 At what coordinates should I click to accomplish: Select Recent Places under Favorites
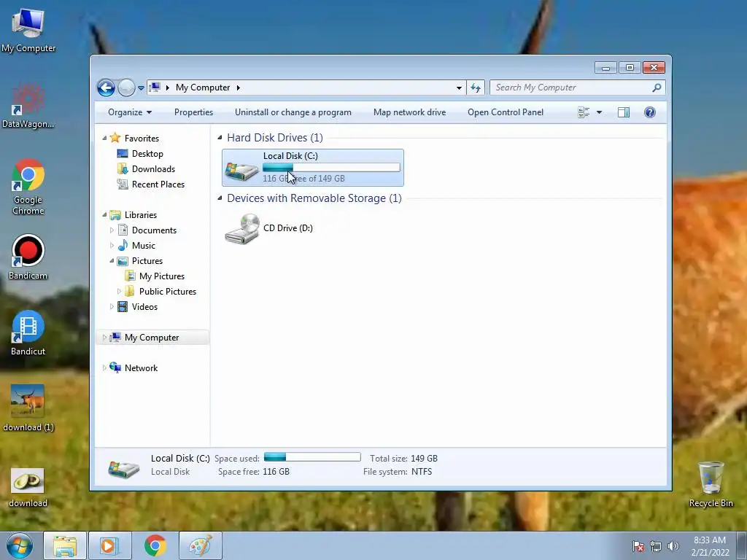tap(158, 184)
